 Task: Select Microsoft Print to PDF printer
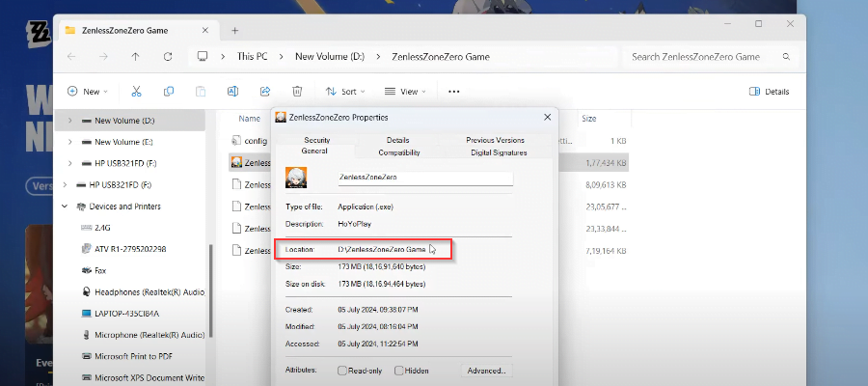click(x=128, y=356)
